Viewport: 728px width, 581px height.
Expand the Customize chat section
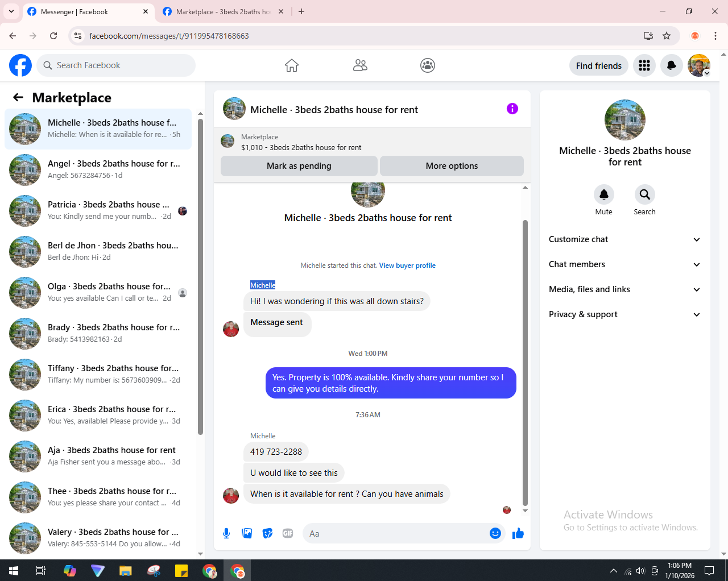(625, 239)
